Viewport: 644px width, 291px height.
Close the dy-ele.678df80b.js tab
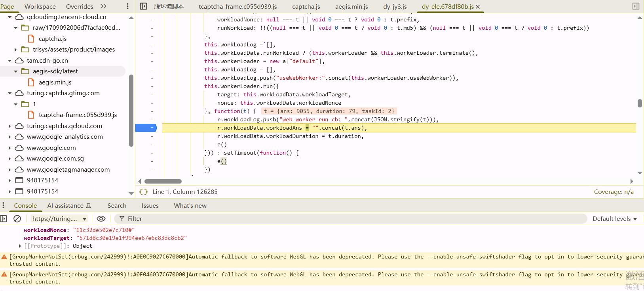(x=478, y=7)
